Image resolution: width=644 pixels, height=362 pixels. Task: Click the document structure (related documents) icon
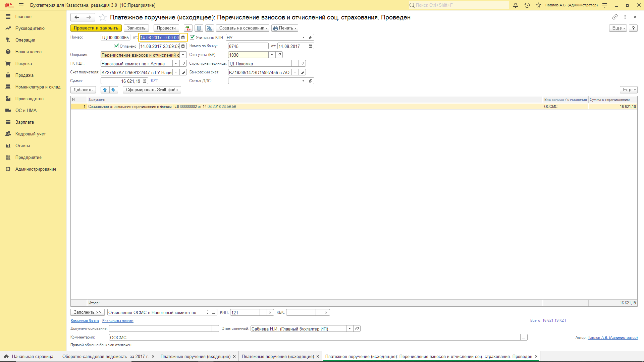click(x=210, y=28)
